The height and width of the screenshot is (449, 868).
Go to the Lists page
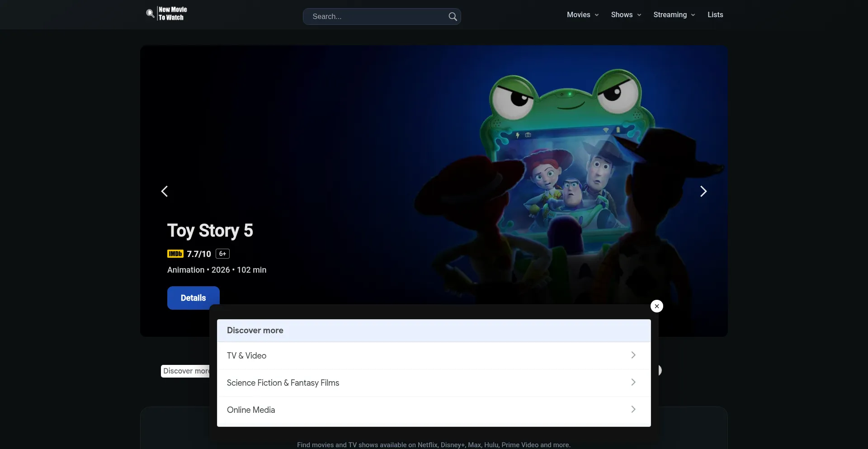click(x=715, y=15)
